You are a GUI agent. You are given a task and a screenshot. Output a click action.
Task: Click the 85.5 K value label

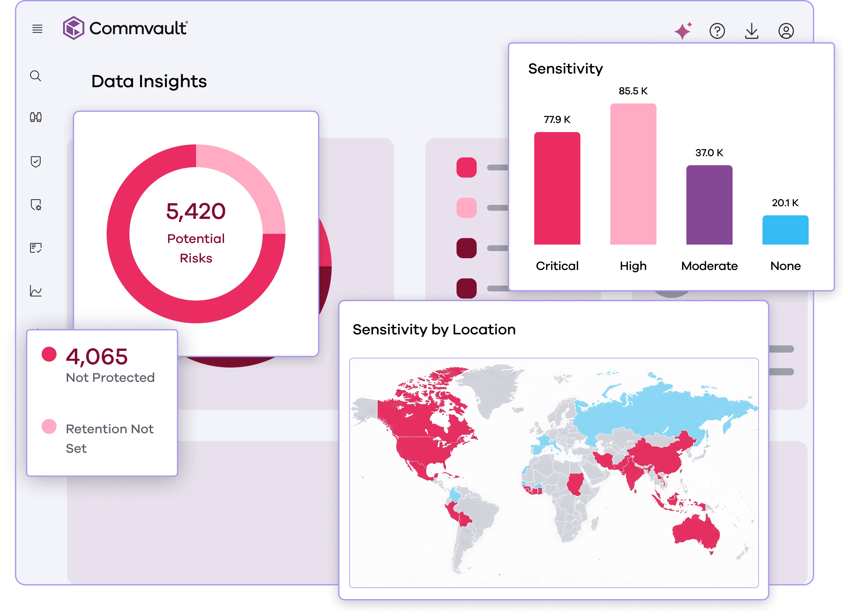[633, 91]
